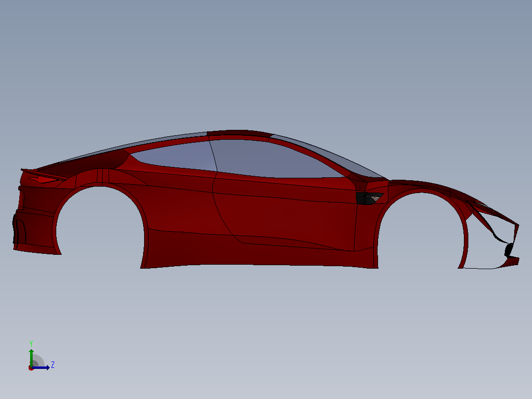
Task: Select the red origin point of the axis triad
Action: pyautogui.click(x=31, y=368)
